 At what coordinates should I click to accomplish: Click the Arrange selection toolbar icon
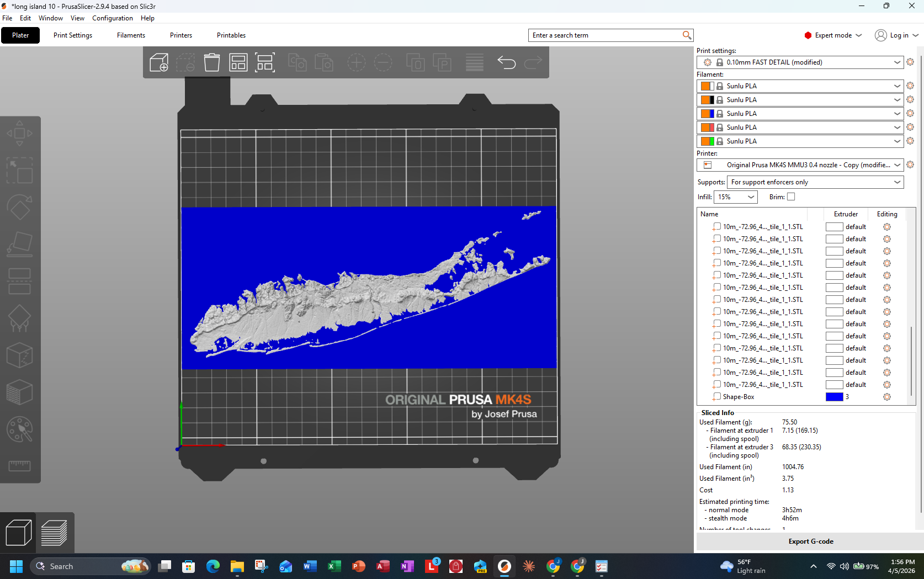(265, 62)
